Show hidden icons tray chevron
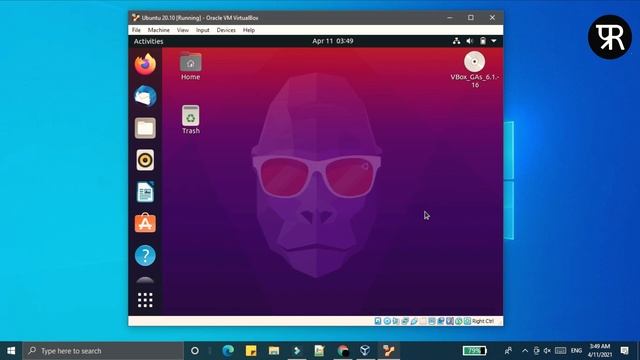640x360 pixels. click(524, 351)
